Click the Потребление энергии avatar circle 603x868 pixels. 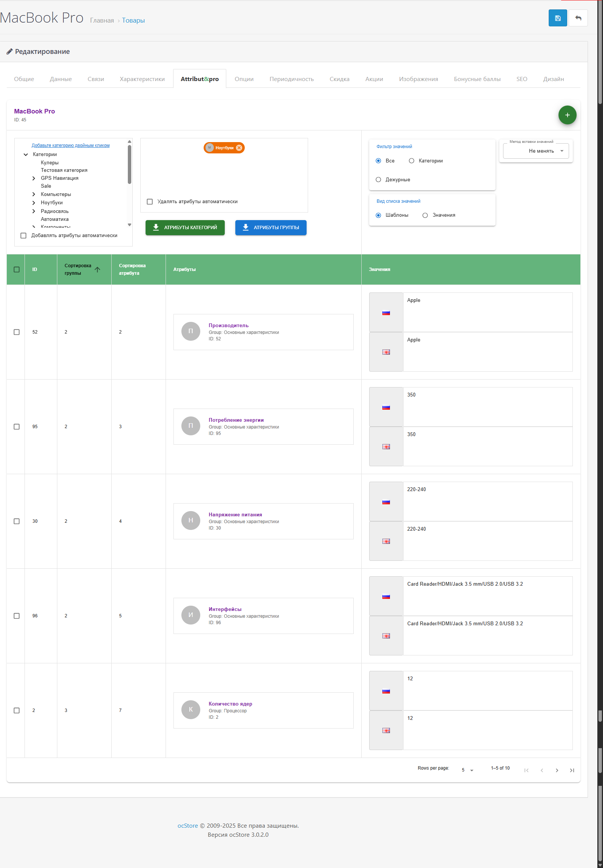191,426
